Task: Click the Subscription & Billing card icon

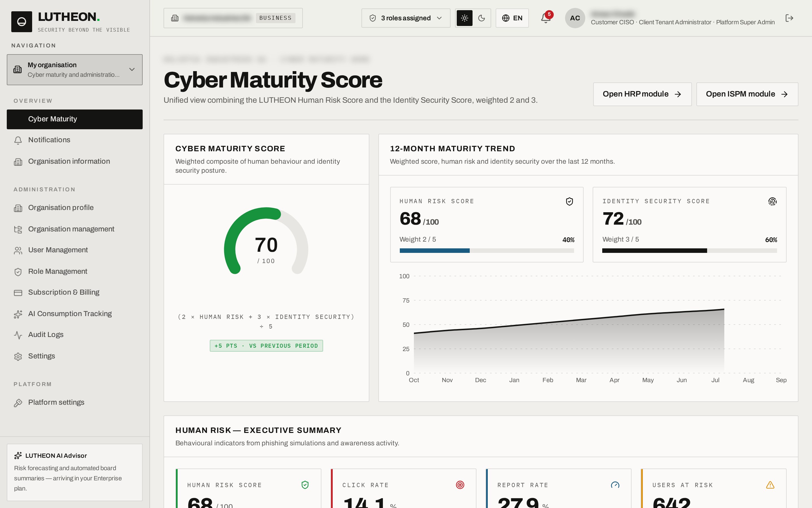Action: click(18, 293)
